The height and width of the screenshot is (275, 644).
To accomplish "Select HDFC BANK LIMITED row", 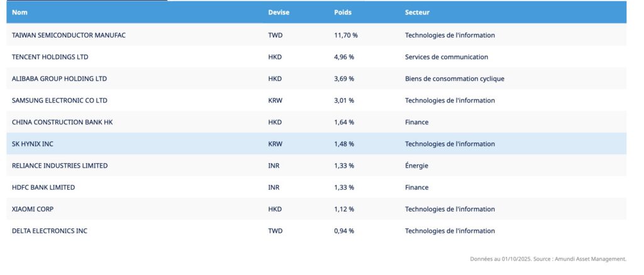I will click(x=316, y=187).
